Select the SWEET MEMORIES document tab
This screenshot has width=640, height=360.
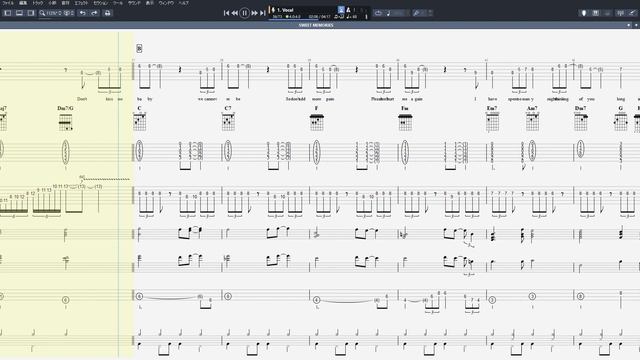coord(316,25)
